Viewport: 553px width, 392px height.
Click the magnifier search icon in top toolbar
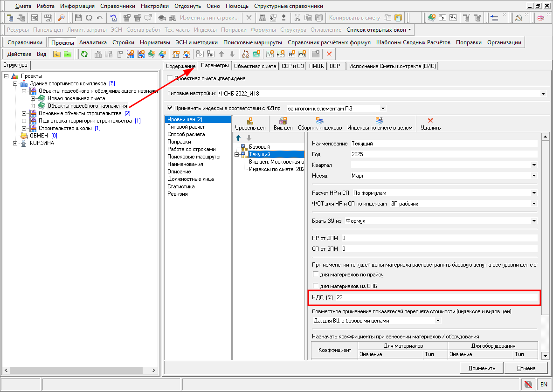(61, 18)
